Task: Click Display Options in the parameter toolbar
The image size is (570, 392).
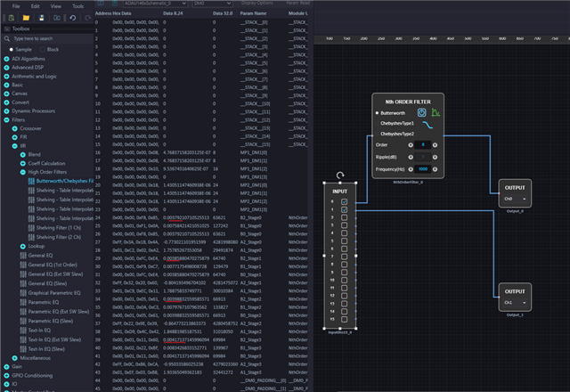Action: (x=257, y=3)
